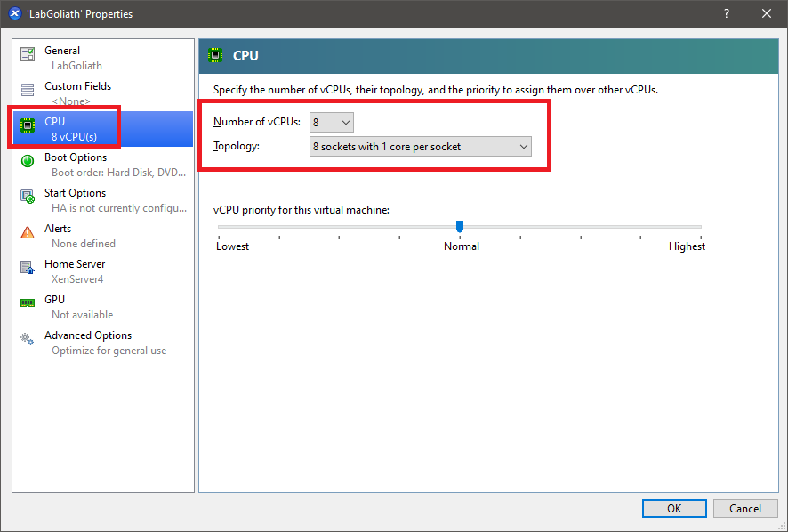This screenshot has width=788, height=532.
Task: Click the Advanced Options gears icon
Action: click(28, 339)
